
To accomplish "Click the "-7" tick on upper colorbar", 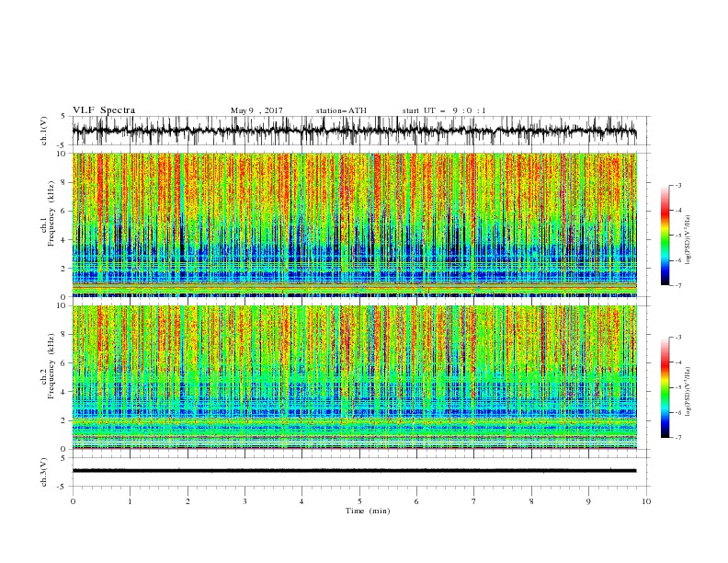I will [x=678, y=285].
